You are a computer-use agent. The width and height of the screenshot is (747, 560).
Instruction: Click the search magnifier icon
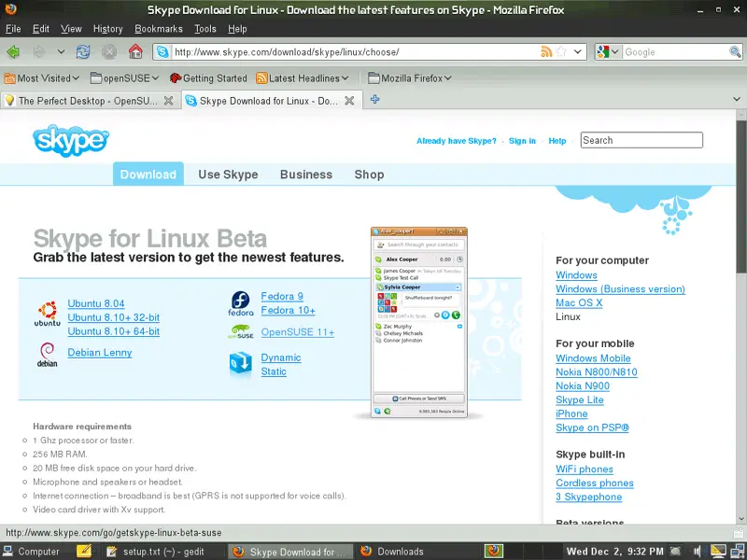pyautogui.click(x=735, y=52)
